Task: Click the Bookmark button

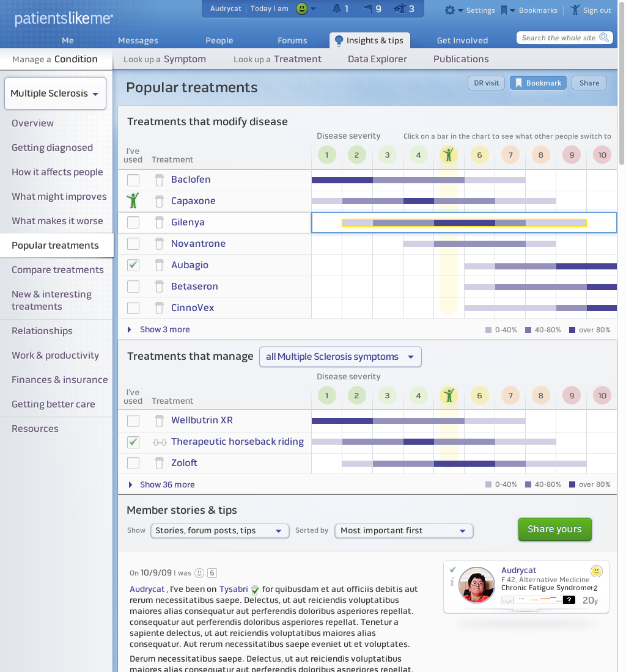Action: click(x=538, y=83)
